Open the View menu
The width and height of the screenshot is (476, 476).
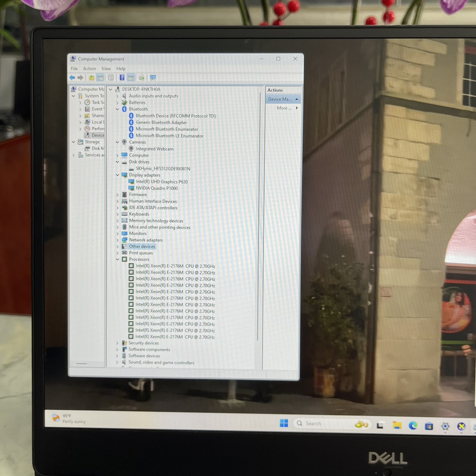pyautogui.click(x=106, y=69)
